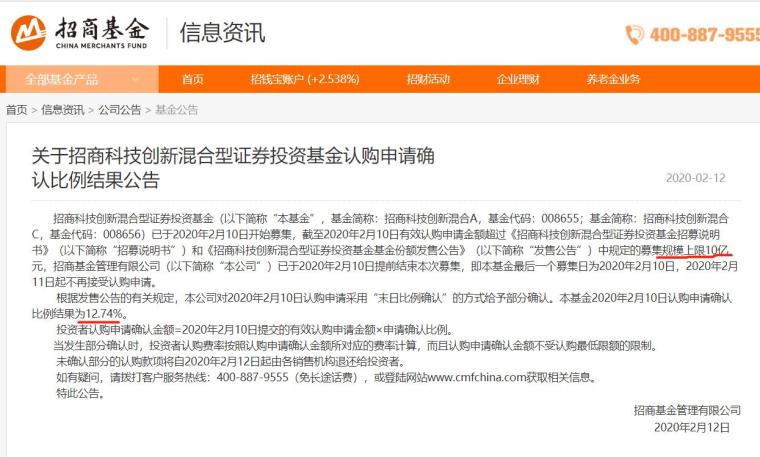The height and width of the screenshot is (457, 760).
Task: Click the announcement title 关于招商科技创新混合型证券投资基金
Action: [x=233, y=168]
